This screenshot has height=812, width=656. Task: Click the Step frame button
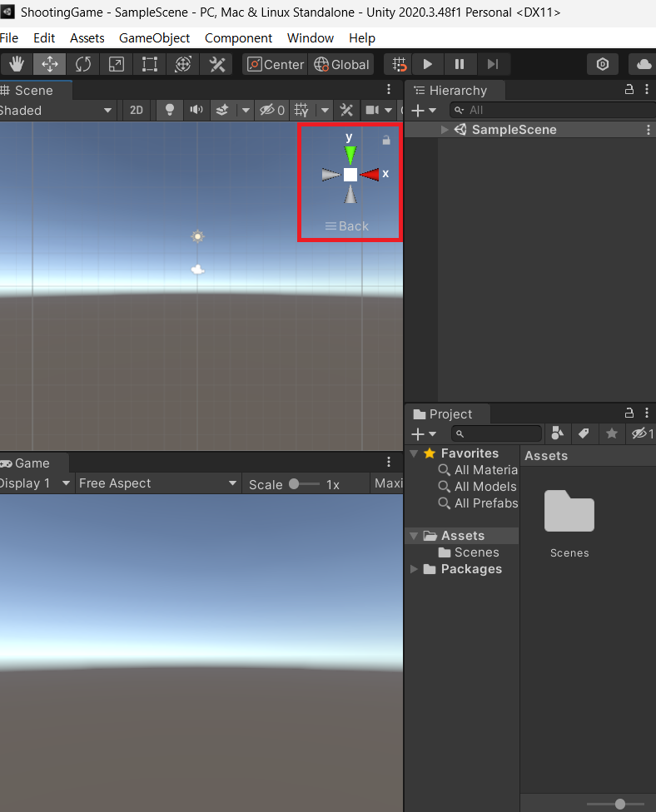coord(493,64)
